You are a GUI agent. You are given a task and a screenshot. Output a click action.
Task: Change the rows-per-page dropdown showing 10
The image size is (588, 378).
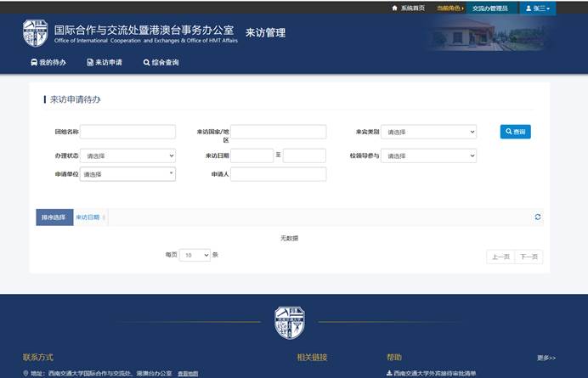195,255
